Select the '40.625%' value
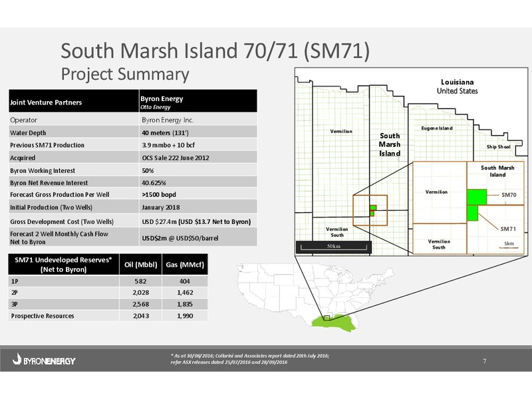 (154, 183)
